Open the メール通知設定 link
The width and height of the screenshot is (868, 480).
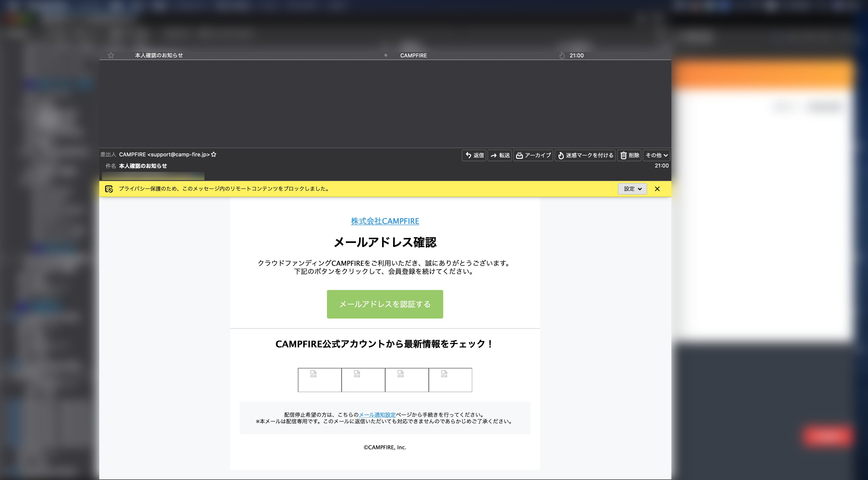tap(377, 415)
